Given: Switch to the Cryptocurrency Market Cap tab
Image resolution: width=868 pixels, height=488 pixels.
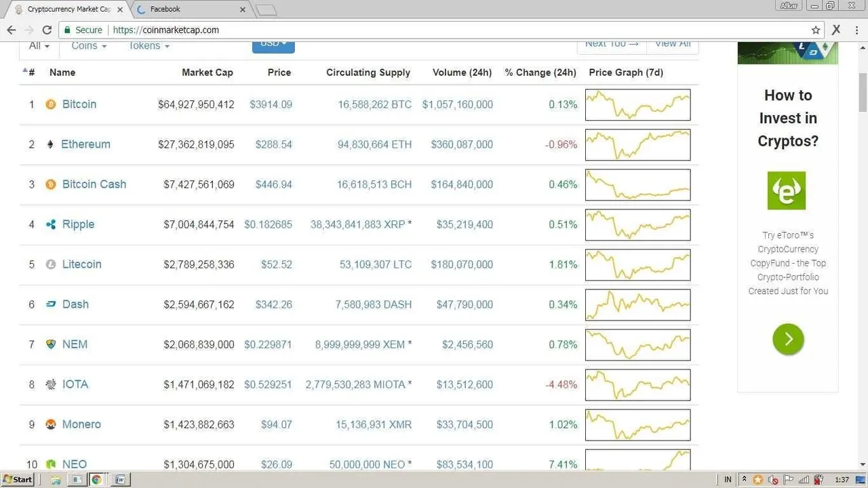Looking at the screenshot, I should click(x=68, y=9).
